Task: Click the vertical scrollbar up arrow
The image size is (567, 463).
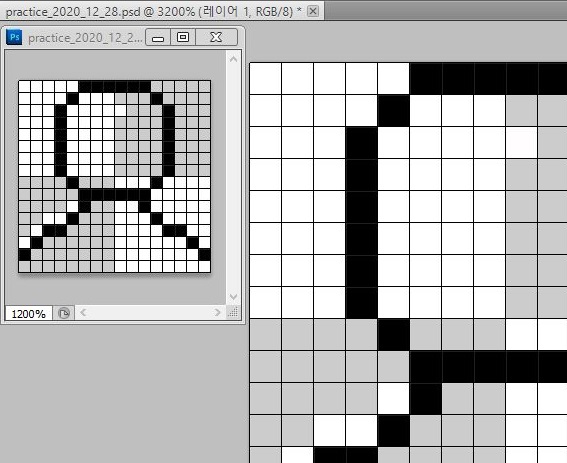Action: pyautogui.click(x=233, y=59)
